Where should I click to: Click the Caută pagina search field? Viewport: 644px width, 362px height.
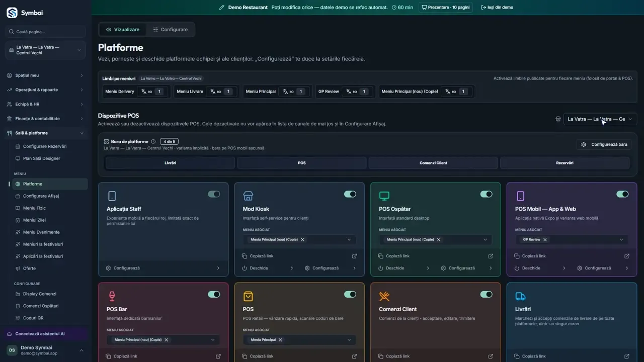pos(45,32)
